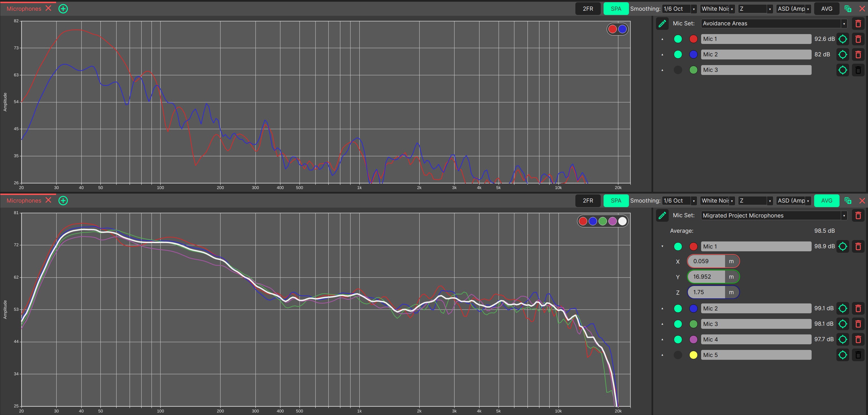Delete Mic 2 in Avoidance Areas set

point(858,55)
